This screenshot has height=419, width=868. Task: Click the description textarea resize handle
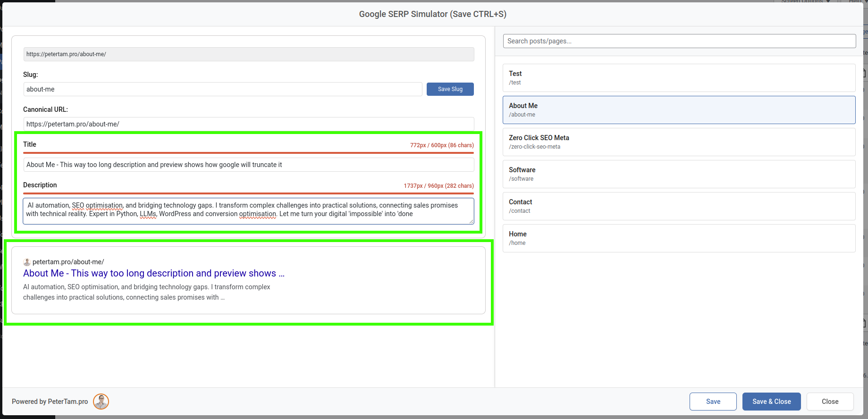pyautogui.click(x=471, y=221)
